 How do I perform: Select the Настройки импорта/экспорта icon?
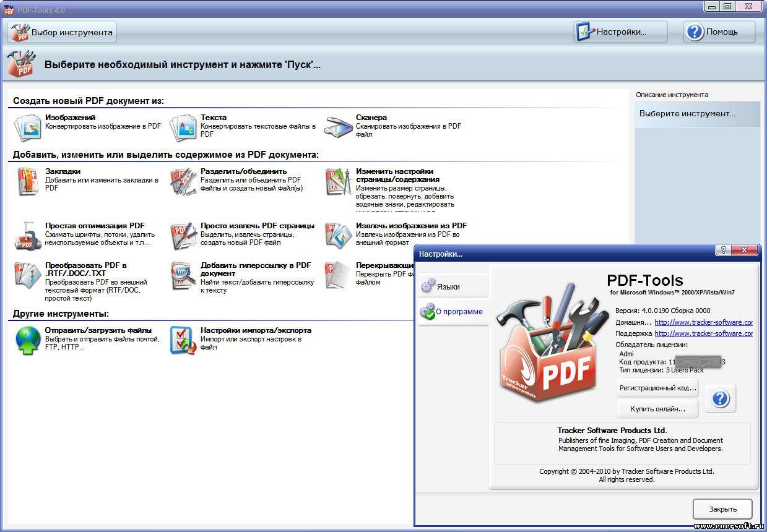pyautogui.click(x=183, y=340)
